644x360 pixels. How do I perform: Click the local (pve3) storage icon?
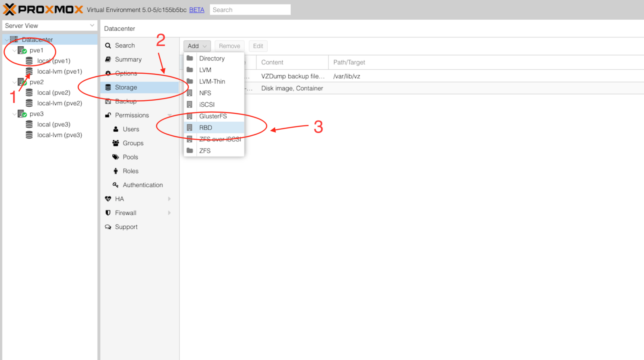point(29,124)
